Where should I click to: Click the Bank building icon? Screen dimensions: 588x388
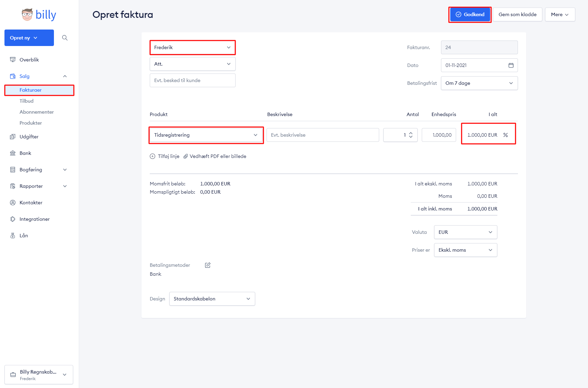pos(13,153)
